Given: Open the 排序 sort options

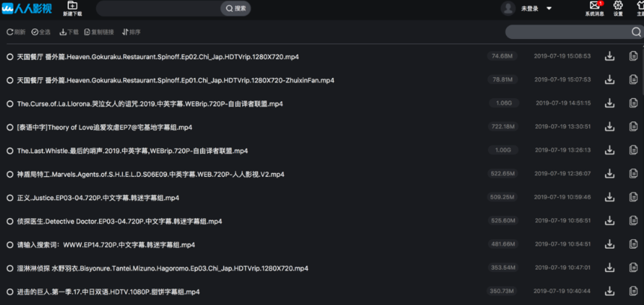Looking at the screenshot, I should point(131,32).
